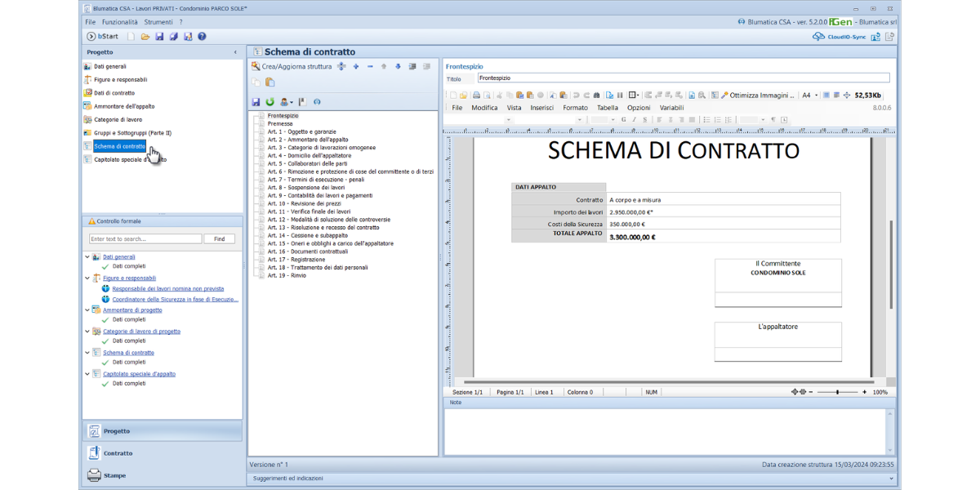Click the Titolo input field
The height and width of the screenshot is (490, 980).
click(683, 78)
